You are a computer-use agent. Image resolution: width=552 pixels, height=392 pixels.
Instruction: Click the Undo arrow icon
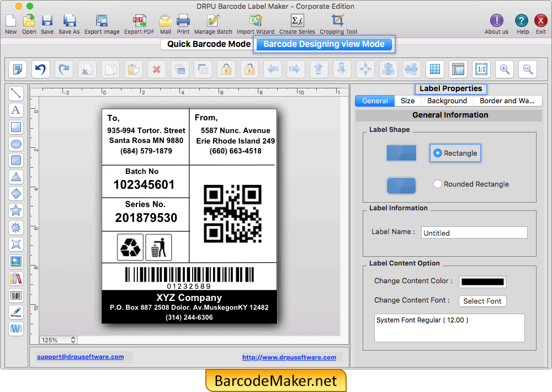point(40,69)
